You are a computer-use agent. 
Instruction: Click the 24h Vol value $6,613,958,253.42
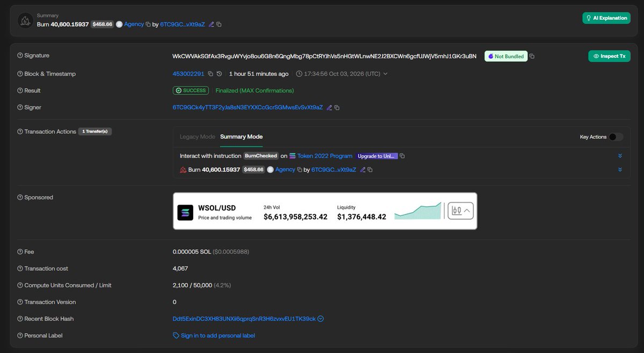[295, 217]
